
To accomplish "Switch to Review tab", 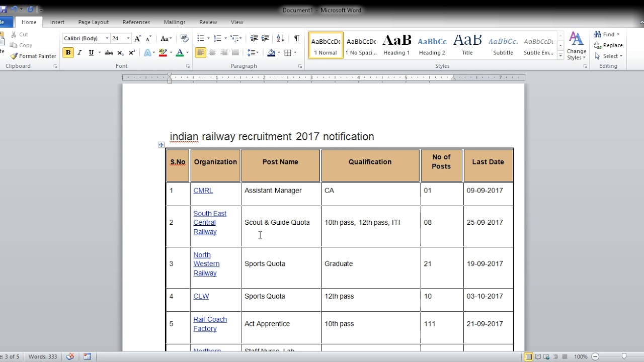I will pyautogui.click(x=208, y=22).
